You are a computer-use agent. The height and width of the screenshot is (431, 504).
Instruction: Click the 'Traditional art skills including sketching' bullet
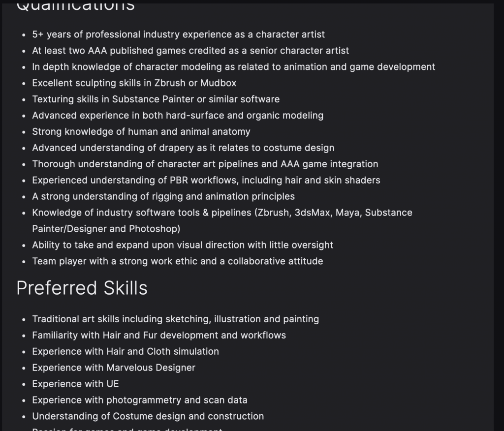(176, 319)
